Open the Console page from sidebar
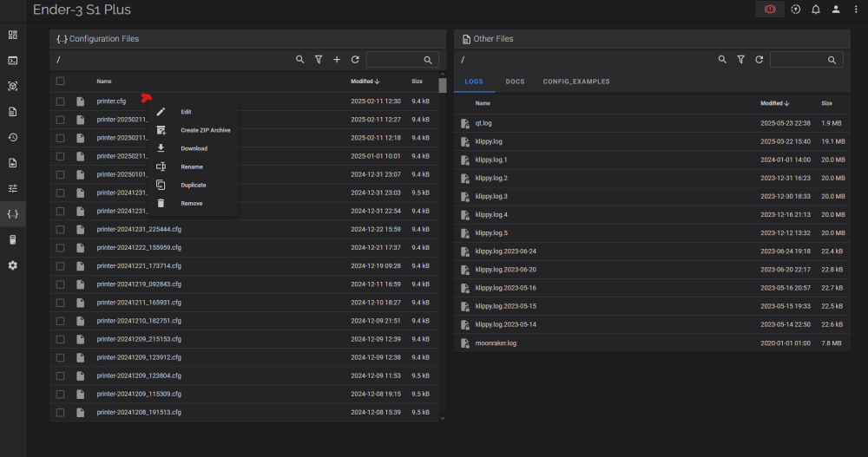Viewport: 868px width, 457px height. pos(12,61)
